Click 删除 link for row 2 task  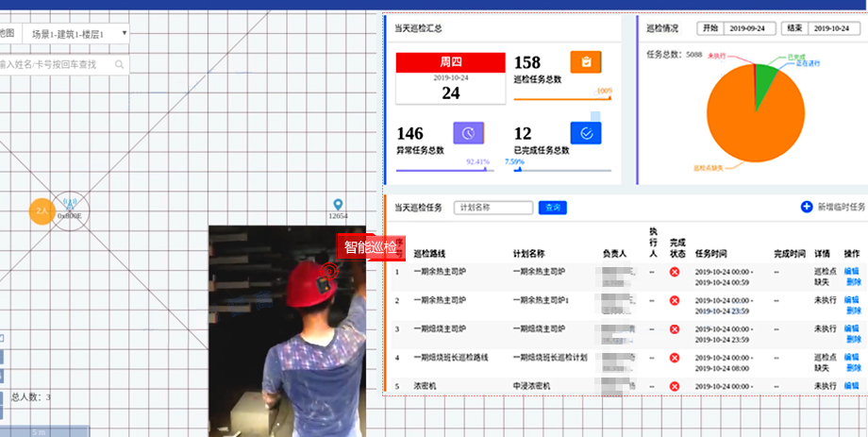852,311
